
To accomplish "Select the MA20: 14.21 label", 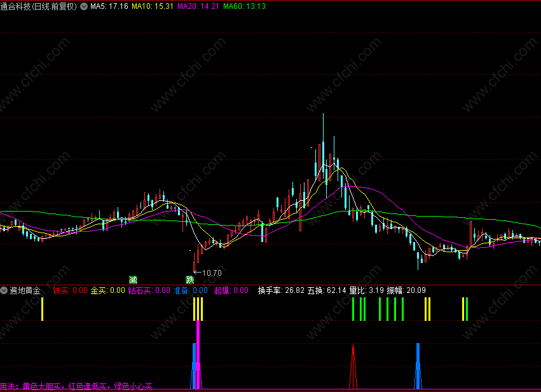I will coord(198,6).
